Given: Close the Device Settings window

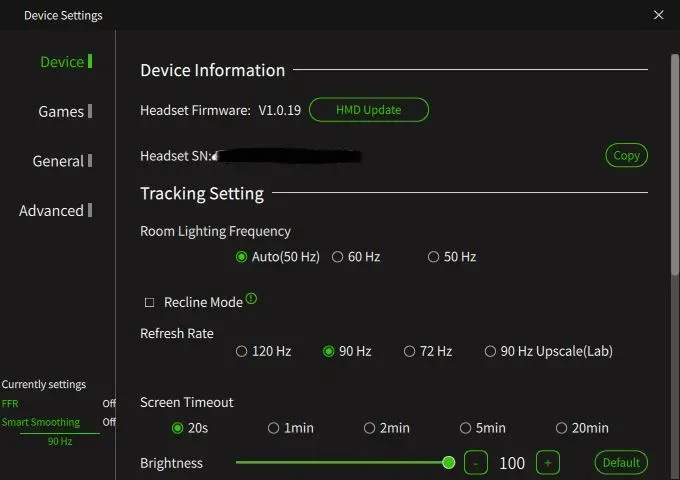Looking at the screenshot, I should tap(658, 15).
